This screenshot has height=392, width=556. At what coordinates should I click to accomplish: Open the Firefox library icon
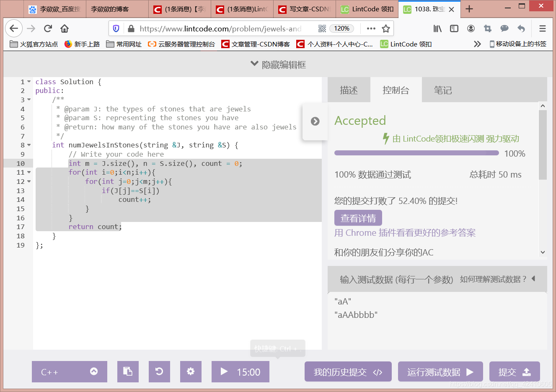click(437, 28)
